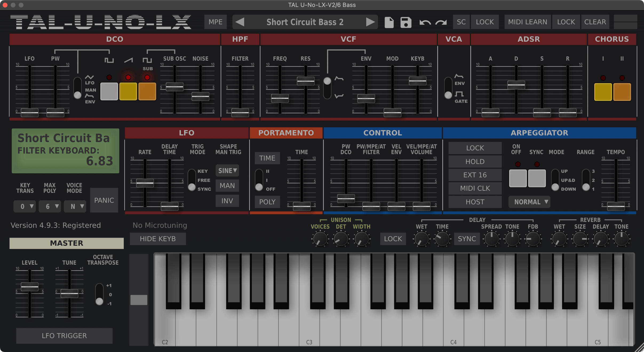The width and height of the screenshot is (644, 352).
Task: Click the MPE button
Action: point(215,22)
